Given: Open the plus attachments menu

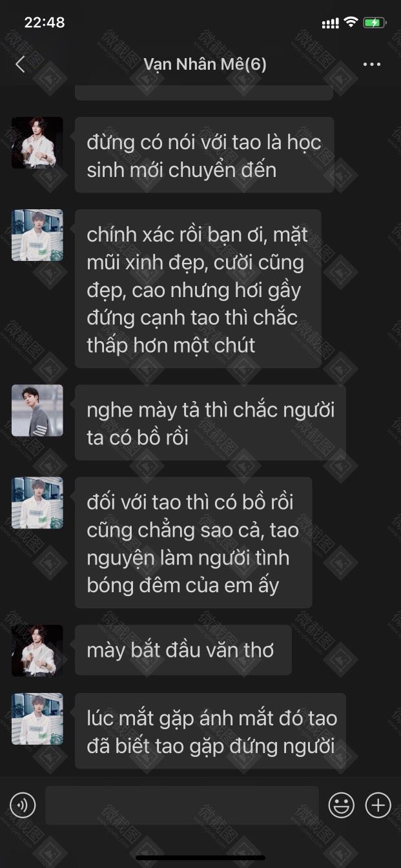Looking at the screenshot, I should 378,805.
